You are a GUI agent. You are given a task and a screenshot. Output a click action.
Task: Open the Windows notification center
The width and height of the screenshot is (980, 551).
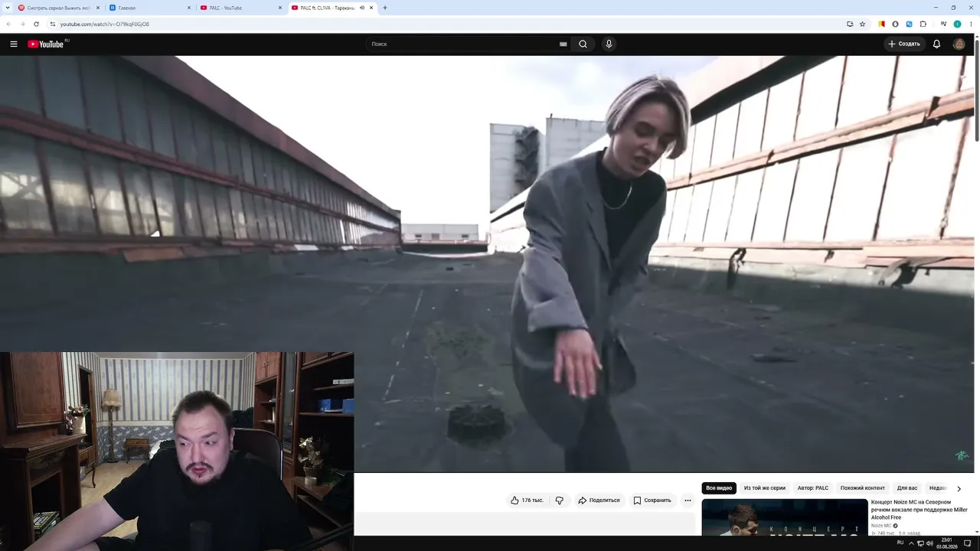tap(968, 543)
